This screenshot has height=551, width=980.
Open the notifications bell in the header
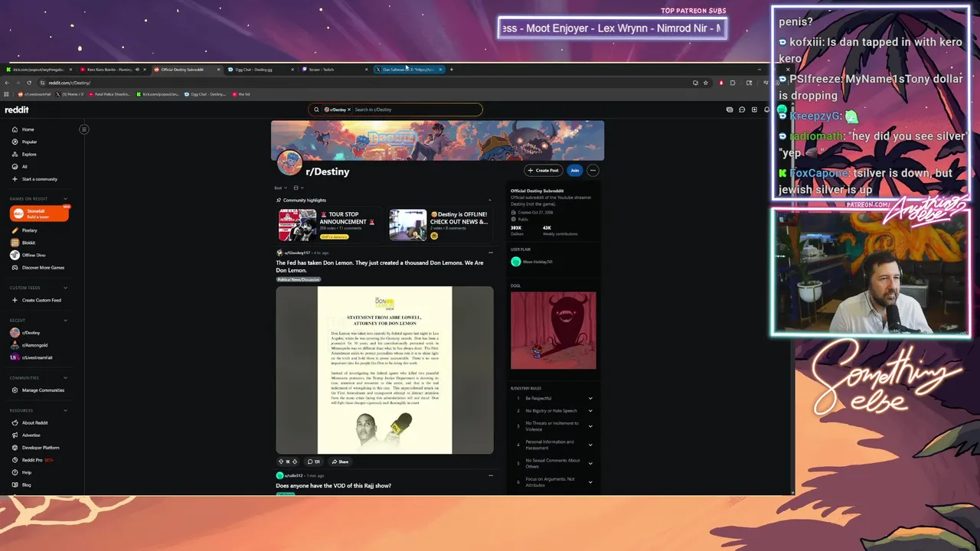pos(766,109)
